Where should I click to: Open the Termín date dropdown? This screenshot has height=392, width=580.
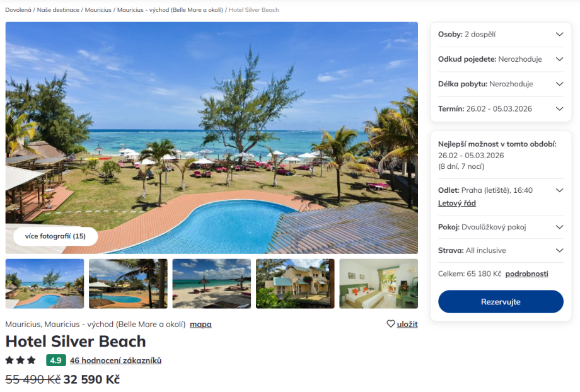tap(501, 109)
